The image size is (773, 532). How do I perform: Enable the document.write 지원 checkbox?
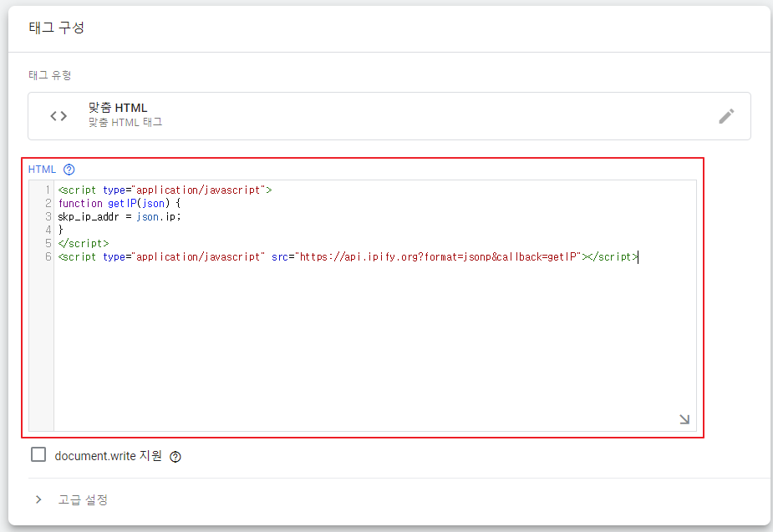click(x=38, y=454)
